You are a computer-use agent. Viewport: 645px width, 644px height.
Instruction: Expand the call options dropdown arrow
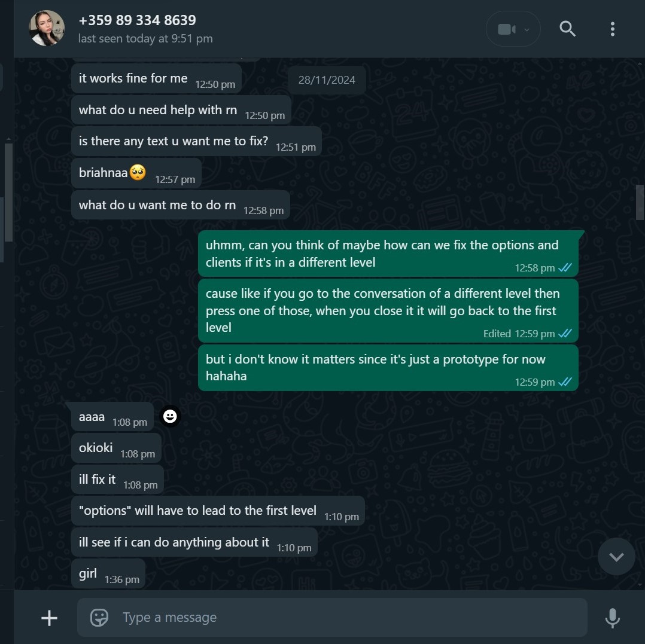click(527, 29)
